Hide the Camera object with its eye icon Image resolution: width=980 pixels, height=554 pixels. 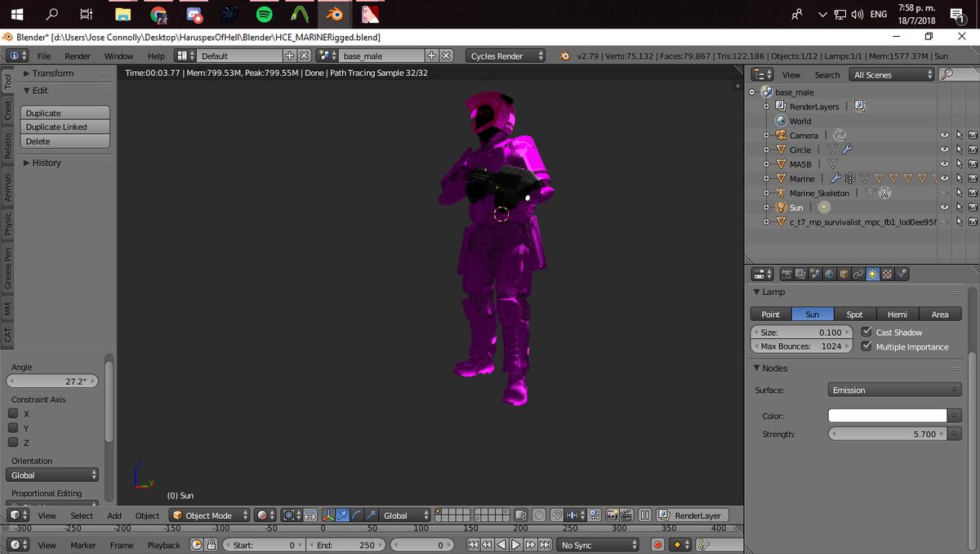click(x=944, y=136)
